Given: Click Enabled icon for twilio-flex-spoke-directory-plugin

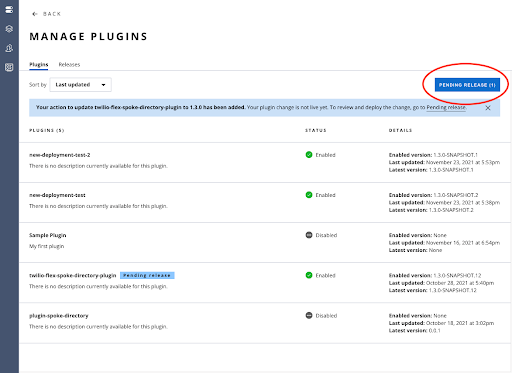Looking at the screenshot, I should [309, 275].
